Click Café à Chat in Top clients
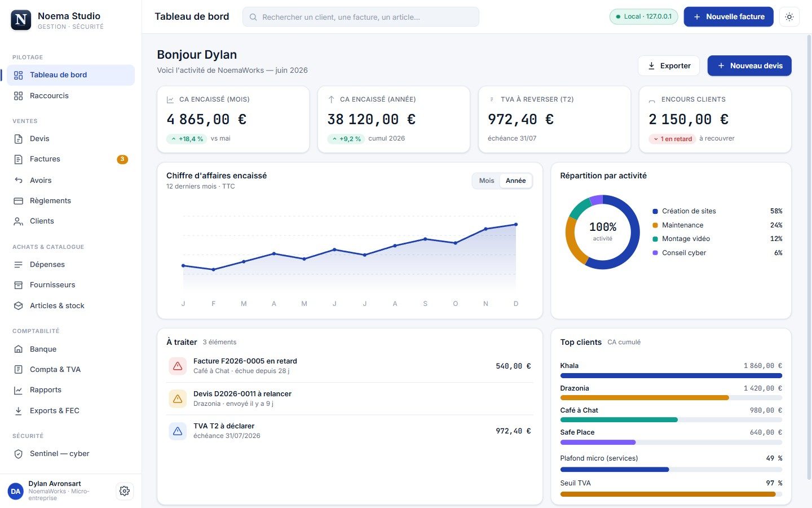Screen dimensions: 812x508 [x=579, y=410]
